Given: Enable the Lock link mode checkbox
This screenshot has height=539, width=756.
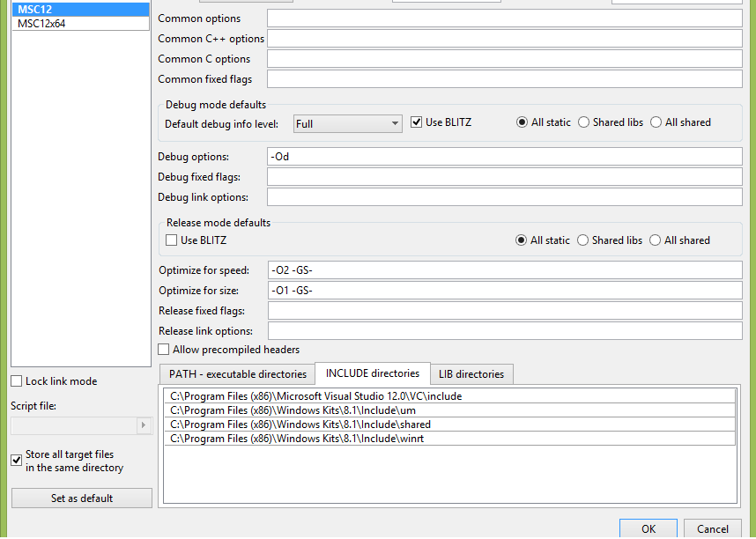Looking at the screenshot, I should click(x=17, y=380).
